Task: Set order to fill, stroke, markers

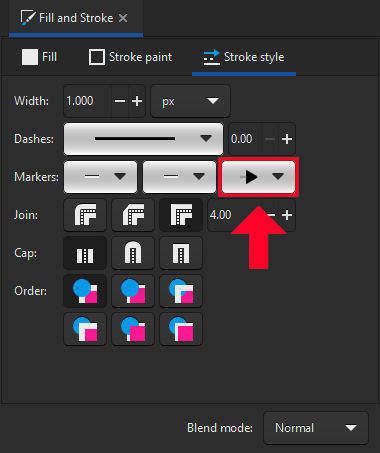Action: pyautogui.click(x=85, y=291)
